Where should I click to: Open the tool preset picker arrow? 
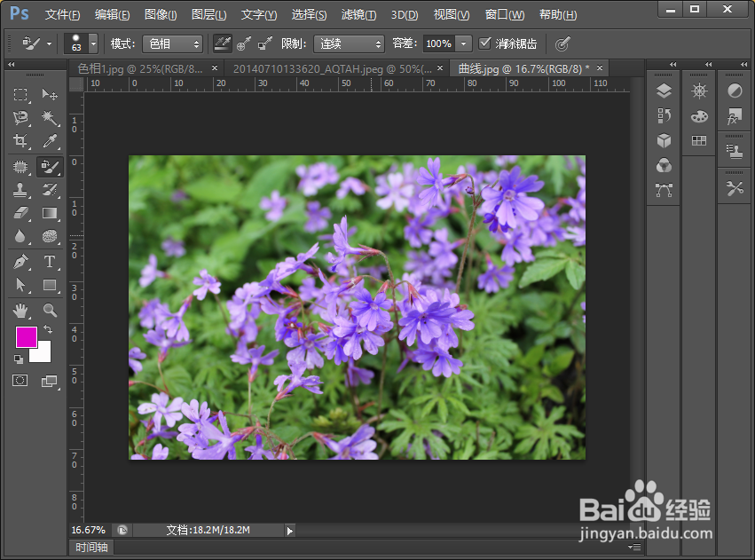[49, 43]
